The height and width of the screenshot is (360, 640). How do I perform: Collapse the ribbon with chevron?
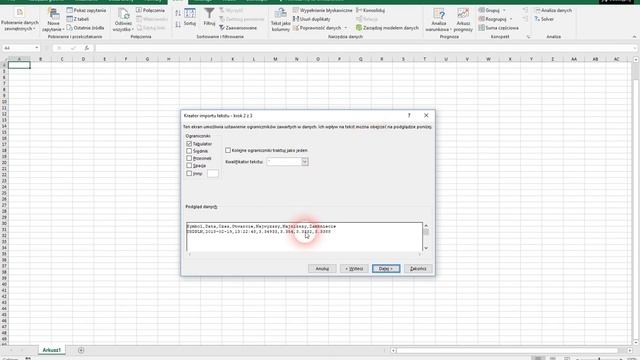(x=634, y=37)
